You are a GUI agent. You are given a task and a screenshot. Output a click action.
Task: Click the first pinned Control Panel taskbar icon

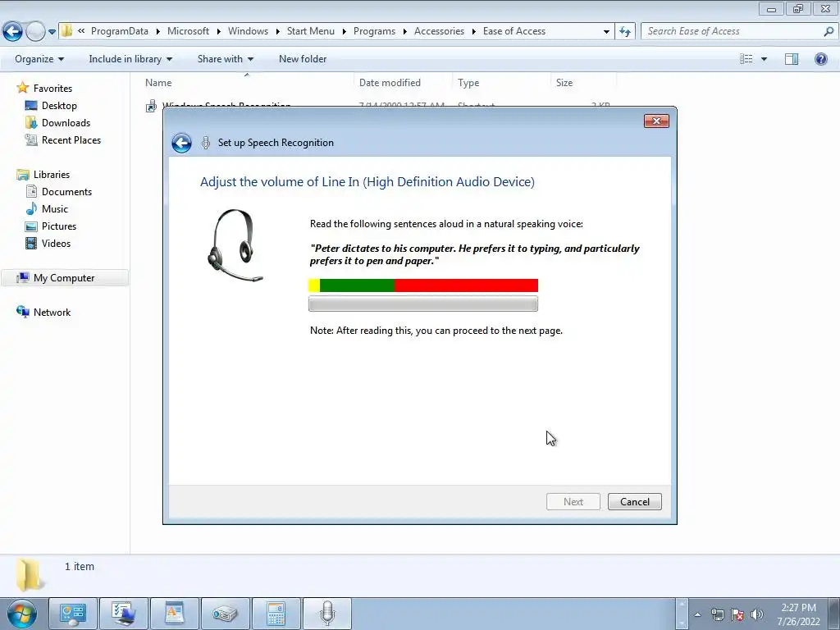tap(73, 614)
